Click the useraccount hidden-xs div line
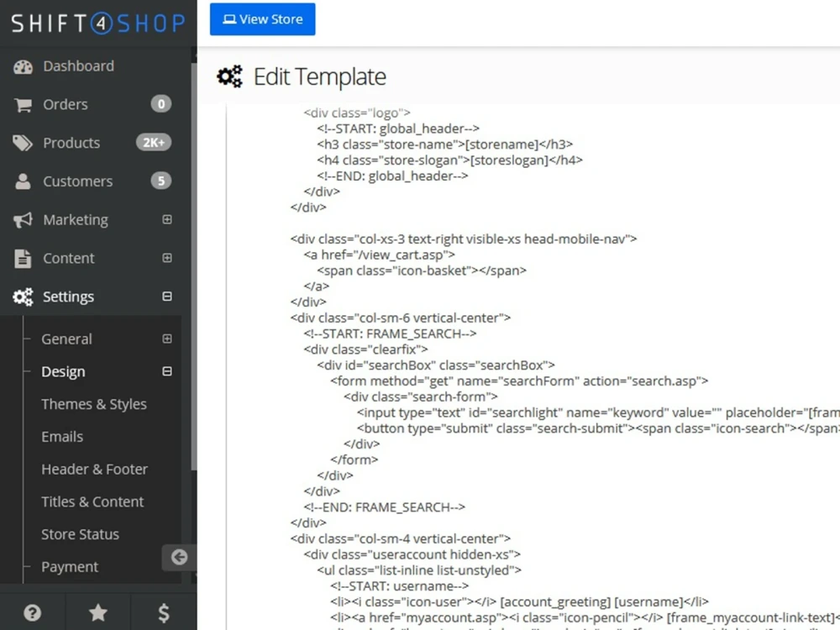 412,554
